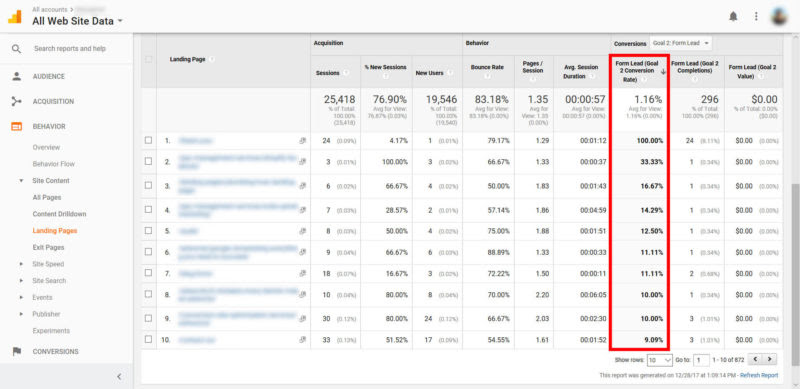Click the Google Analytics logo
Image resolution: width=800 pixels, height=389 pixels.
tap(14, 17)
